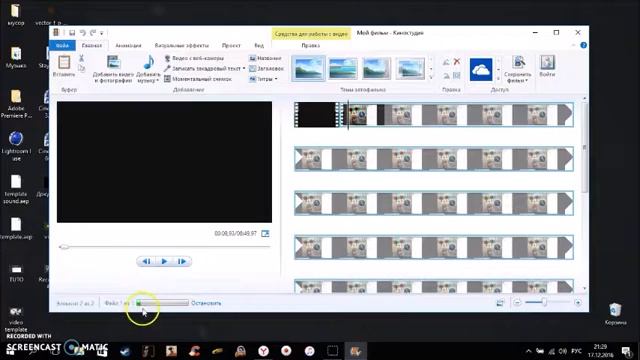The height and width of the screenshot is (360, 640).
Task: Start webcam video recording
Action: pyautogui.click(x=194, y=58)
